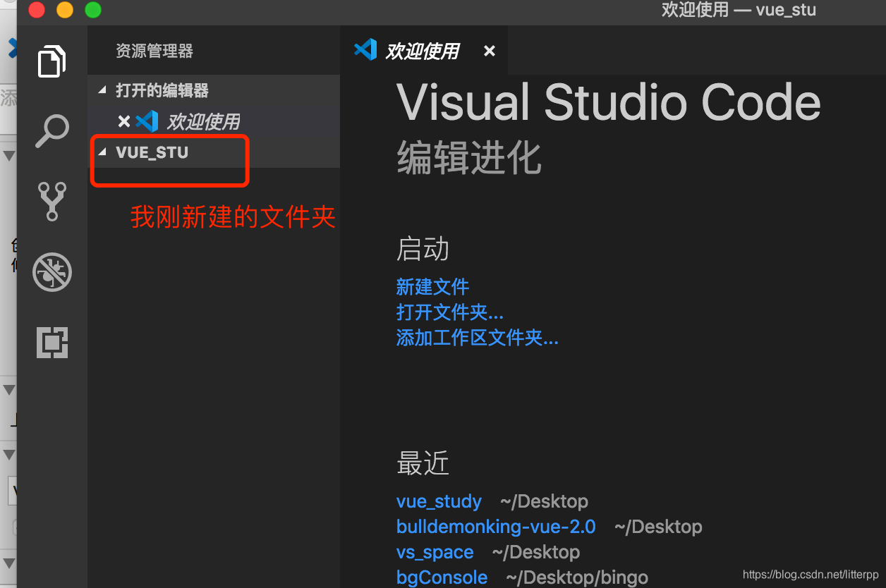This screenshot has width=886, height=588.
Task: Click the 资源管理器 panel title
Action: pos(154,51)
